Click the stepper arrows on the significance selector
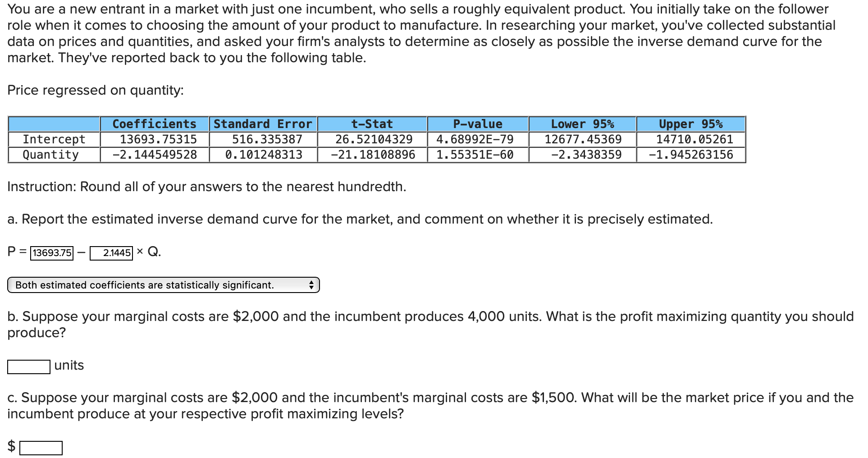The height and width of the screenshot is (458, 868). pyautogui.click(x=311, y=285)
